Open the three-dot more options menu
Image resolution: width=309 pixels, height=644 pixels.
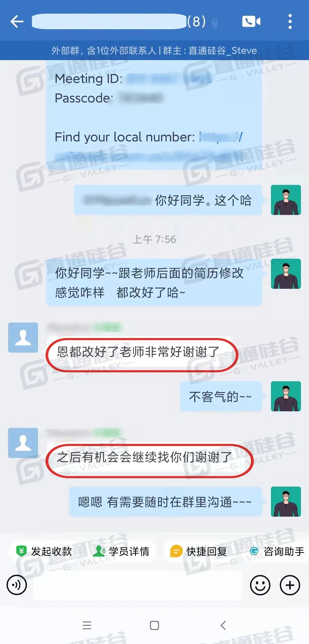[x=290, y=21]
